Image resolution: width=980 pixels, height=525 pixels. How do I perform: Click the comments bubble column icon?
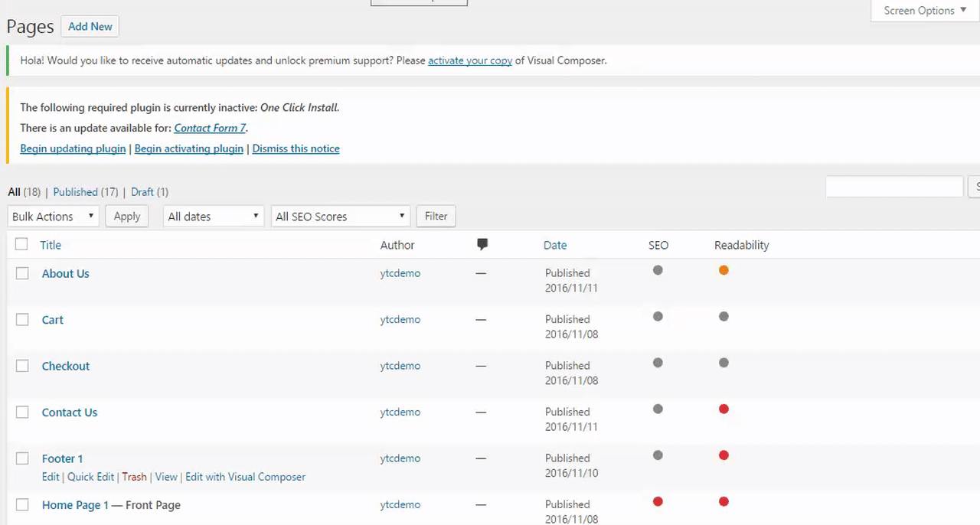pos(482,245)
